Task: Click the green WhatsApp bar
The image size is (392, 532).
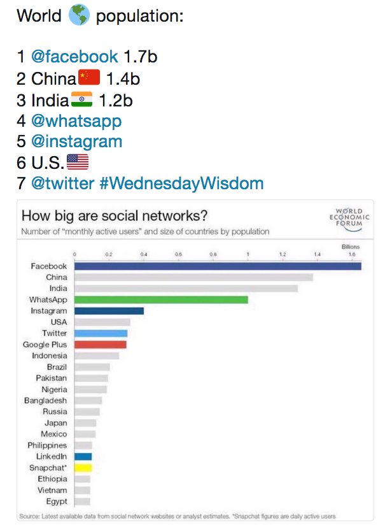Action: pyautogui.click(x=161, y=299)
